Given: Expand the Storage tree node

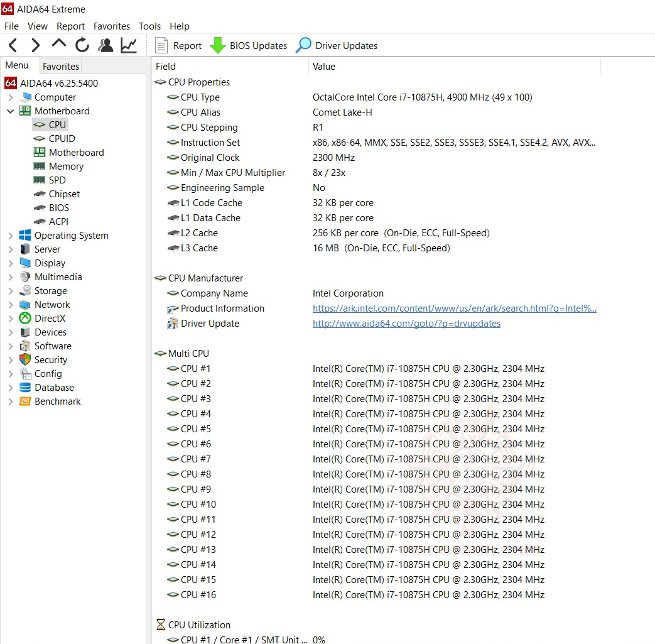Looking at the screenshot, I should pos(11,291).
